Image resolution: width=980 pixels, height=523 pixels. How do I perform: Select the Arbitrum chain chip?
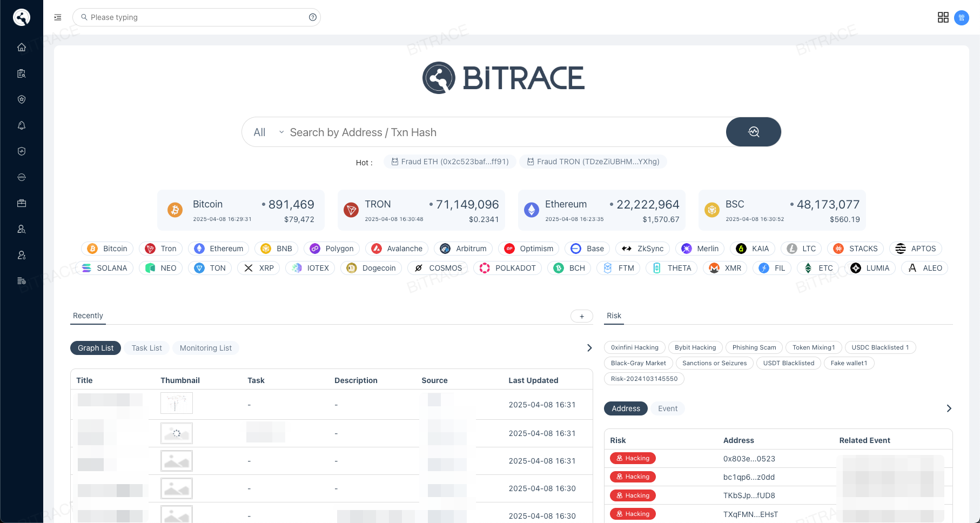coord(463,249)
